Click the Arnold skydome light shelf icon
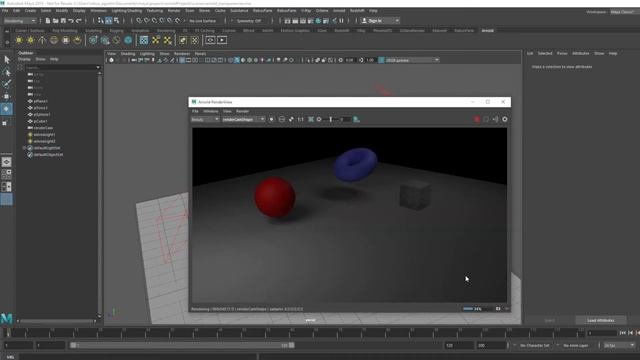 [x=54, y=40]
